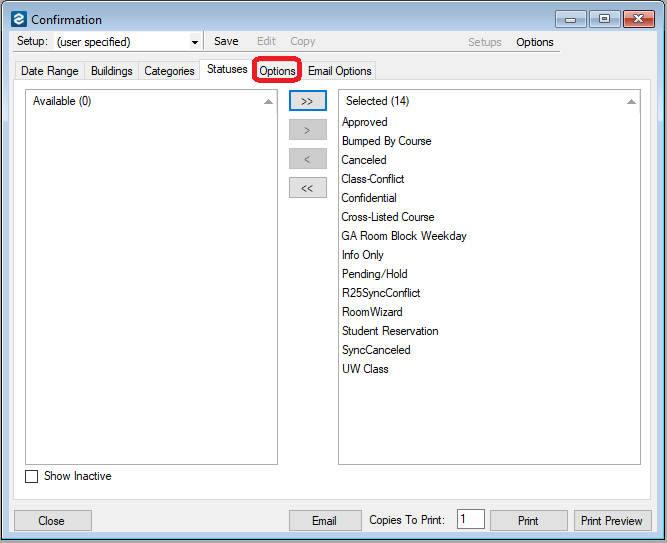Screen dimensions: 667x543
Task: Switch to the Categories tab
Action: click(169, 71)
